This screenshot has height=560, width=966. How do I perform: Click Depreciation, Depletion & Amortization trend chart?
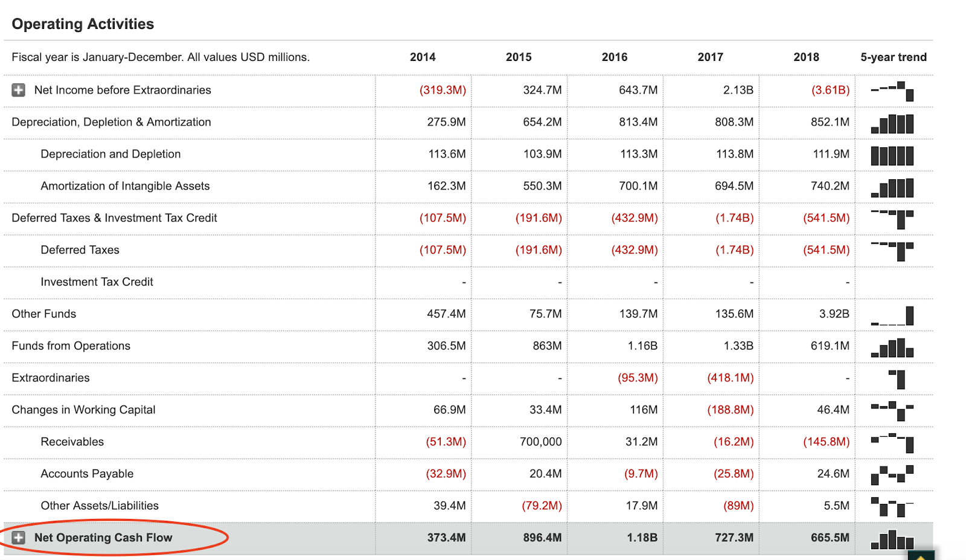coord(892,124)
